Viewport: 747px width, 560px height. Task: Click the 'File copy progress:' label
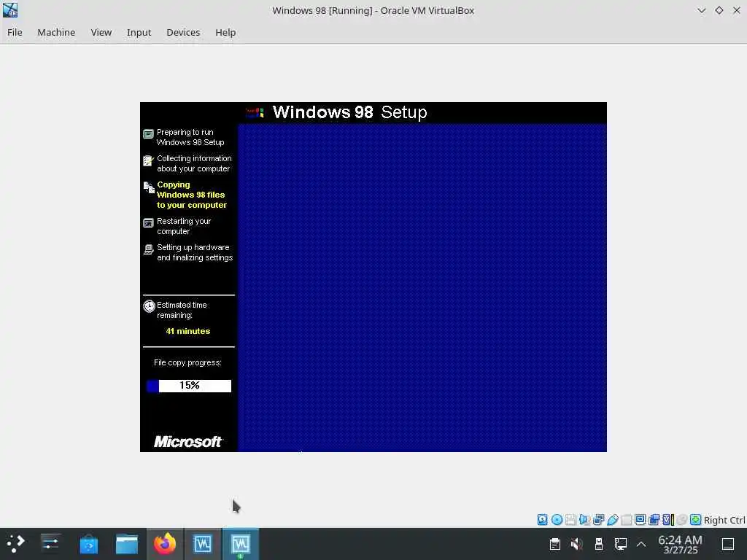pyautogui.click(x=187, y=362)
